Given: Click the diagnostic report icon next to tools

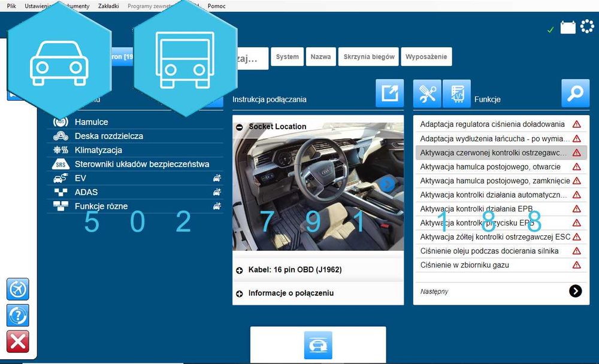Looking at the screenshot, I should click(x=456, y=93).
